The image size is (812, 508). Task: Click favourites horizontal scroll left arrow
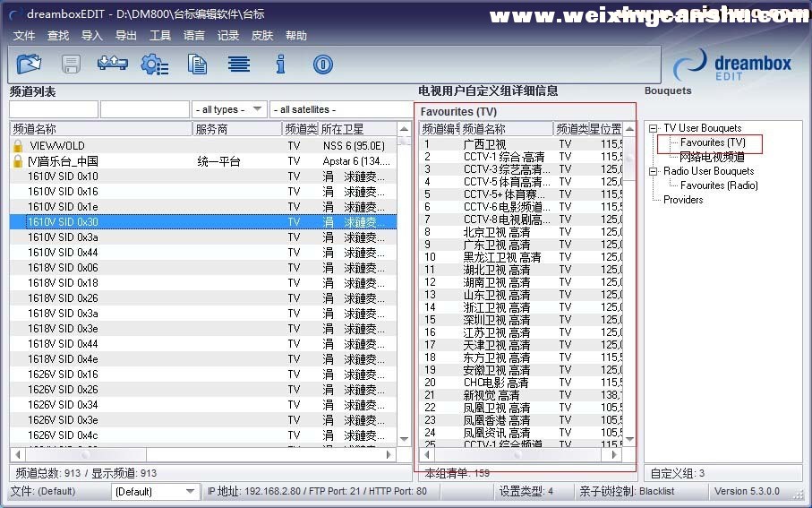427,454
